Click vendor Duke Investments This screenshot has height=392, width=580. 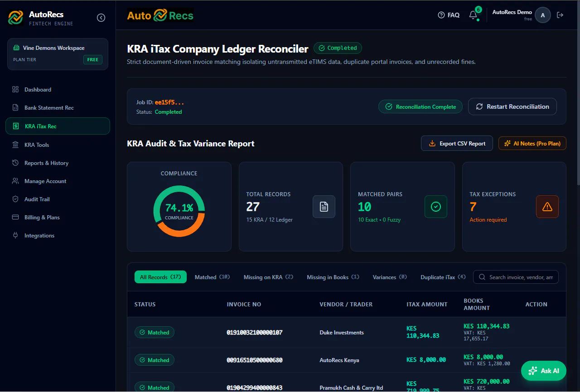pos(342,333)
